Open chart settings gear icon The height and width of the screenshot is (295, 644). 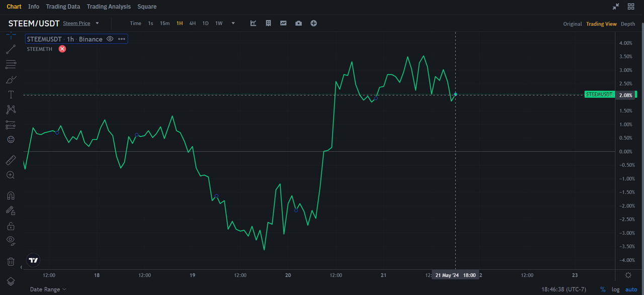click(x=628, y=275)
